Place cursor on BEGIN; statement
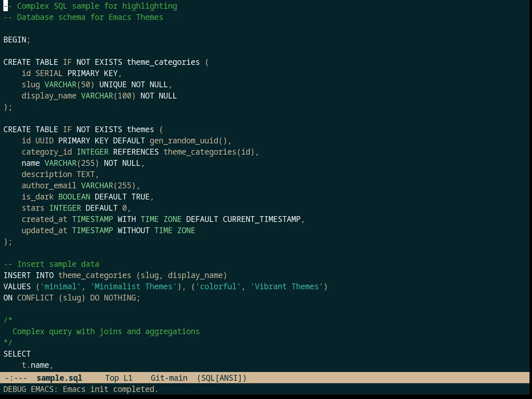 (x=17, y=39)
